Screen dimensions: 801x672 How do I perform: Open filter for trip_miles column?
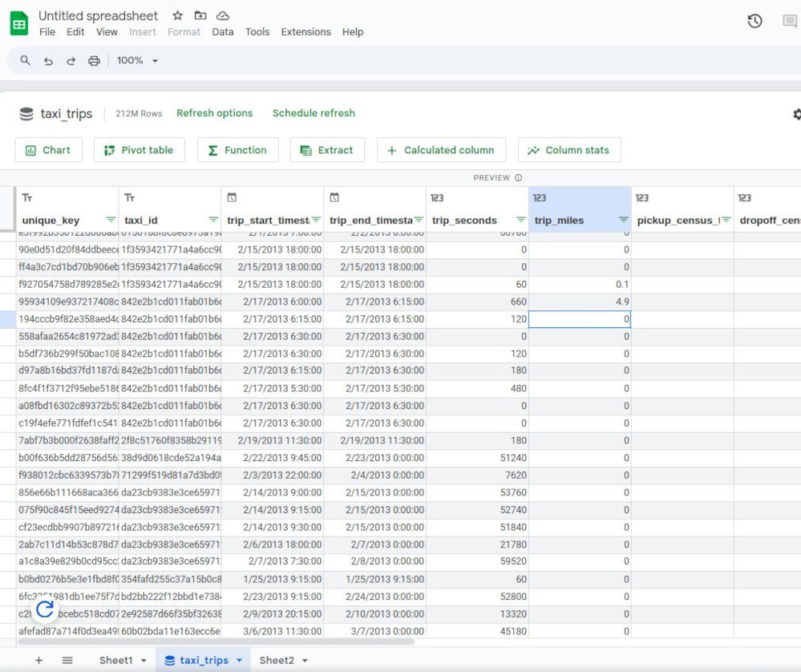click(624, 220)
